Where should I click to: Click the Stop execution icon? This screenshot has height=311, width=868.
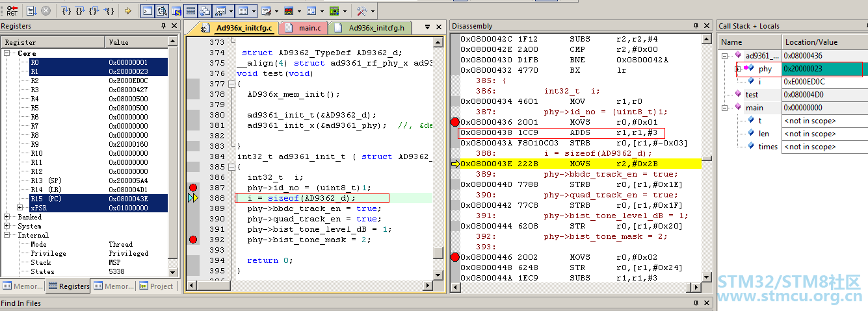tap(46, 11)
